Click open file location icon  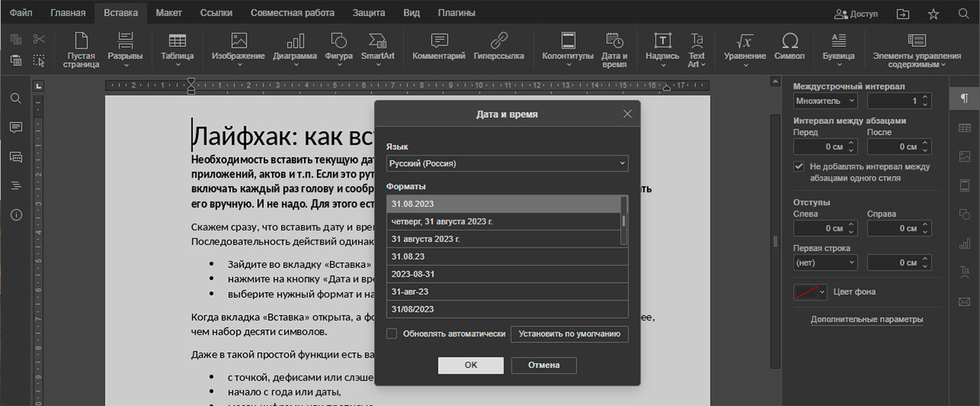pos(903,13)
